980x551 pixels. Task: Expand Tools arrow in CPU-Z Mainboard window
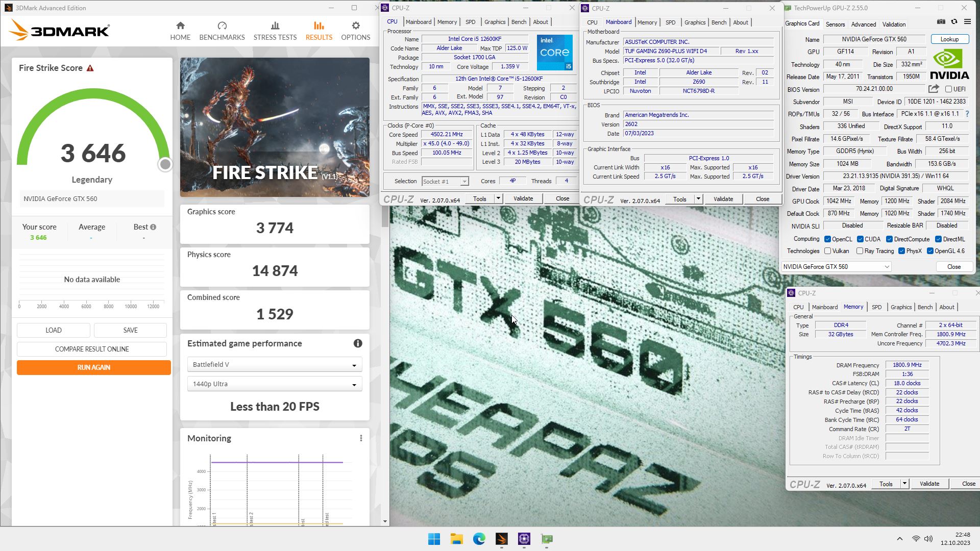click(698, 199)
